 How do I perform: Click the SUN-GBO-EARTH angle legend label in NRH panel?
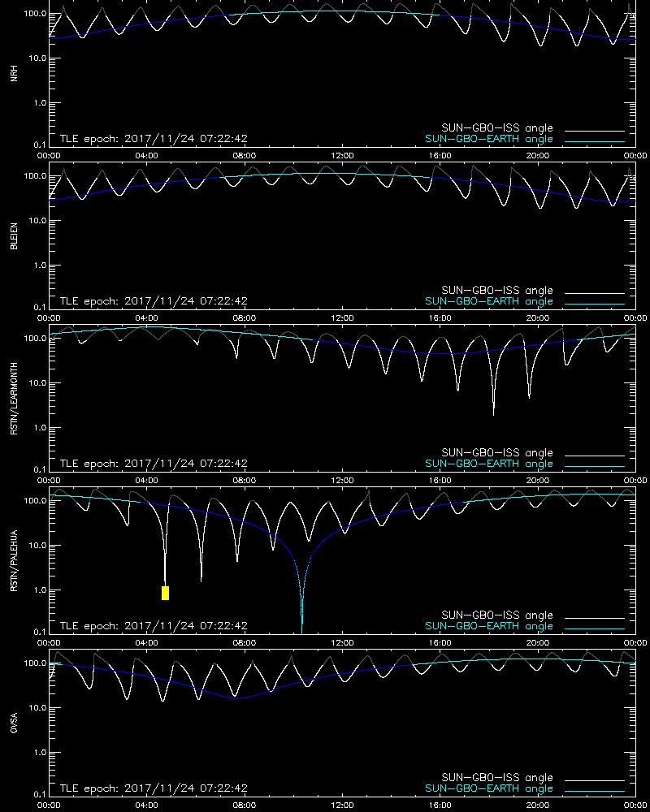[489, 140]
